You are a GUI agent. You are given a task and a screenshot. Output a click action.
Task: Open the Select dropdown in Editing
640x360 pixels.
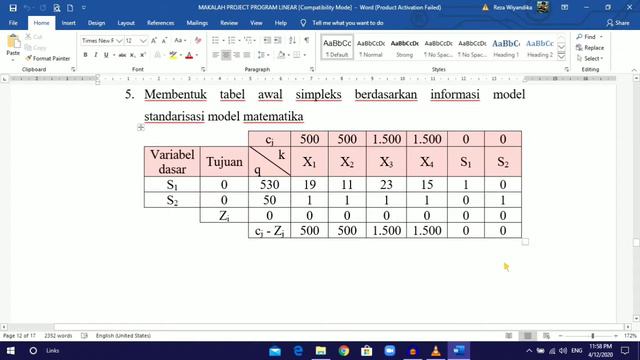(590, 58)
